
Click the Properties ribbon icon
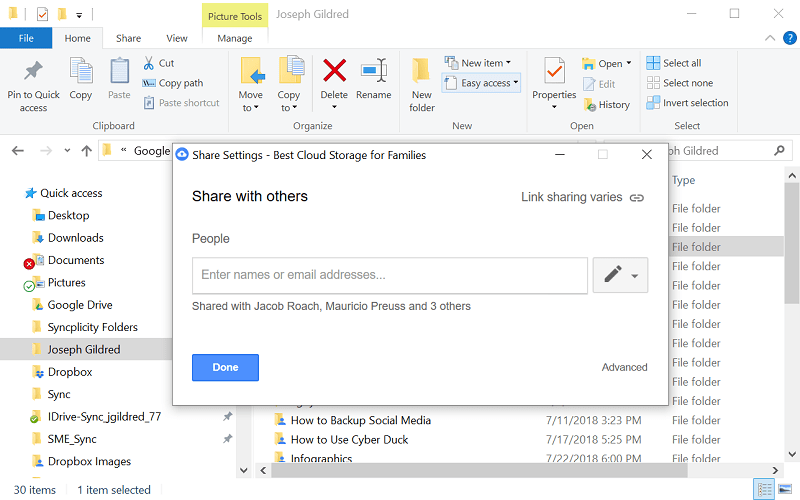(x=554, y=71)
